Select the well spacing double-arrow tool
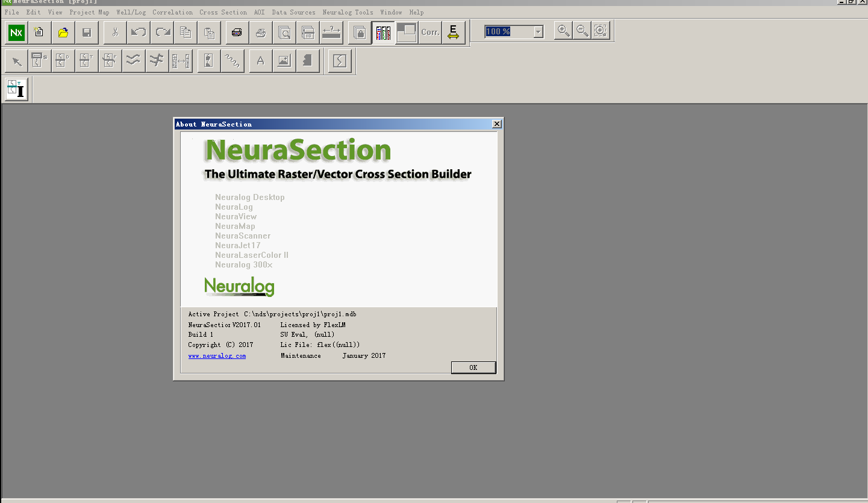This screenshot has height=503, width=868. pos(181,61)
